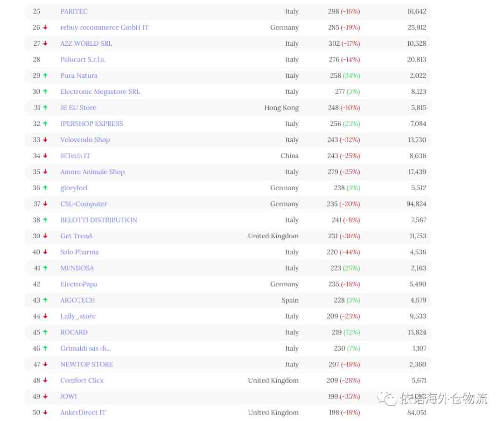Viewport: 504px width, 421px height.
Task: Click the up arrow next to rank 30
Action: pos(45,92)
